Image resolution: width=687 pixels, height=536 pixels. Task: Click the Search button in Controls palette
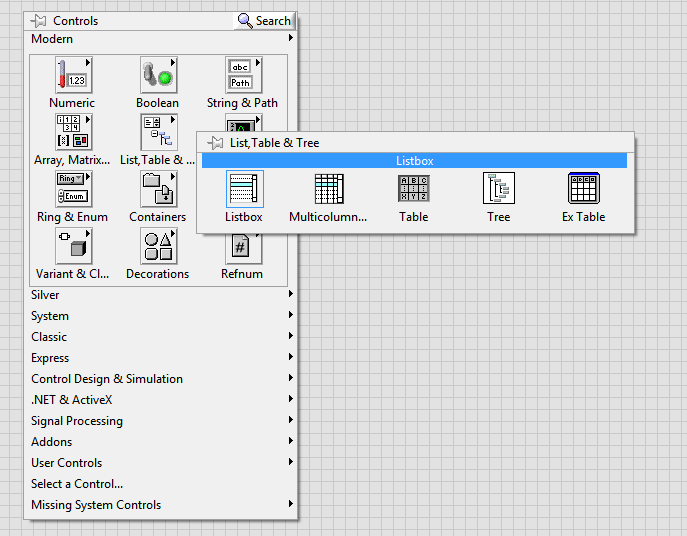pos(264,21)
